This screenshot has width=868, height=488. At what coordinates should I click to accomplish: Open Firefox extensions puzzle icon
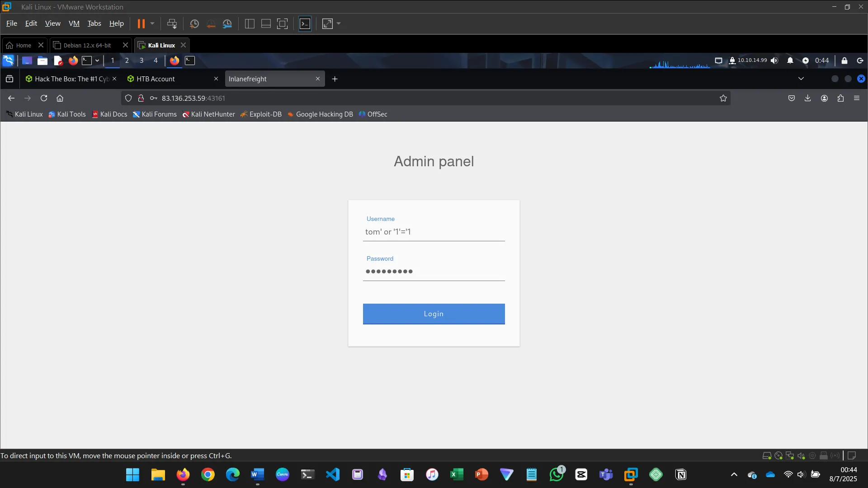point(840,98)
